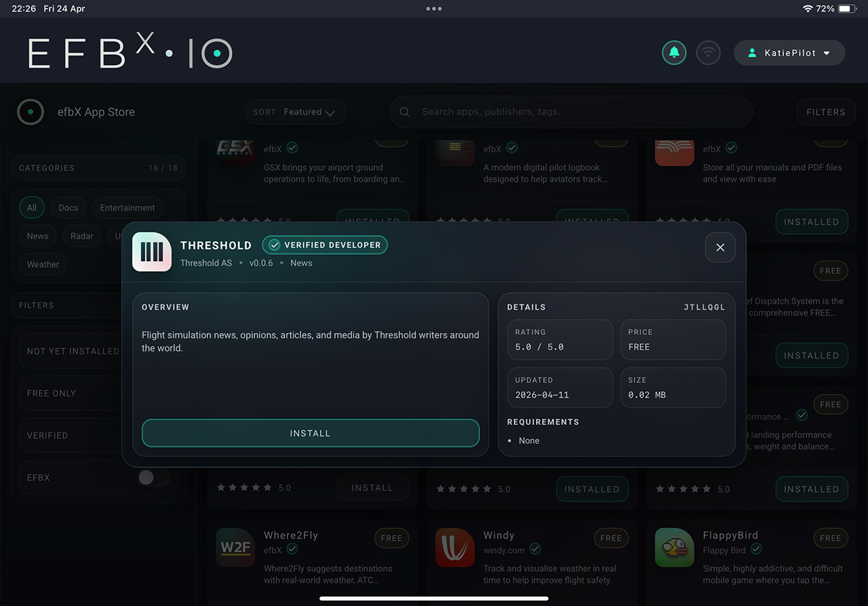Click the verified checkmark next to windy.com
This screenshot has height=606, width=868.
coord(535,549)
